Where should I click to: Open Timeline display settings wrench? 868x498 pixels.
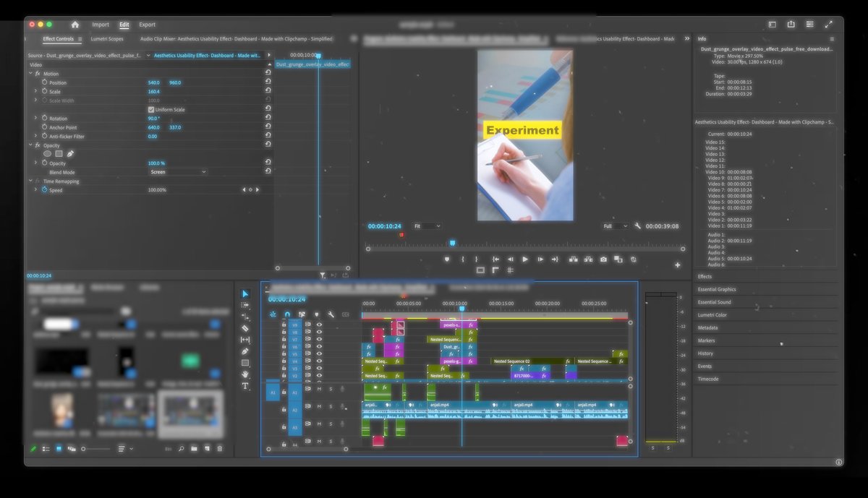point(331,314)
